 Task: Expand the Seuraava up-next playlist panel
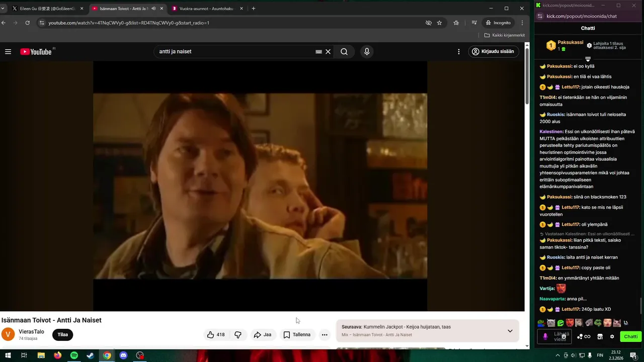tap(510, 331)
